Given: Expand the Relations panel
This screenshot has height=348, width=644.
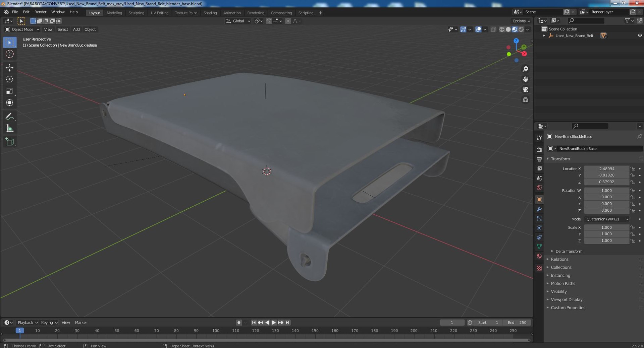Looking at the screenshot, I should point(559,259).
